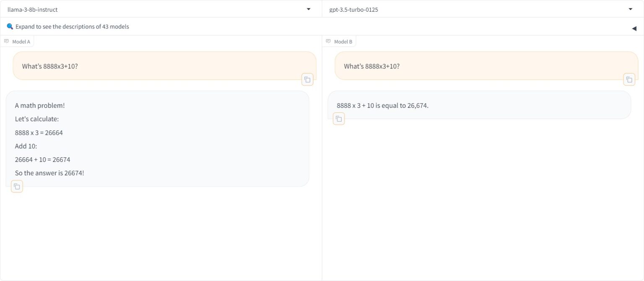644x281 pixels.
Task: Expand the descriptions of 43 models
Action: click(x=72, y=26)
